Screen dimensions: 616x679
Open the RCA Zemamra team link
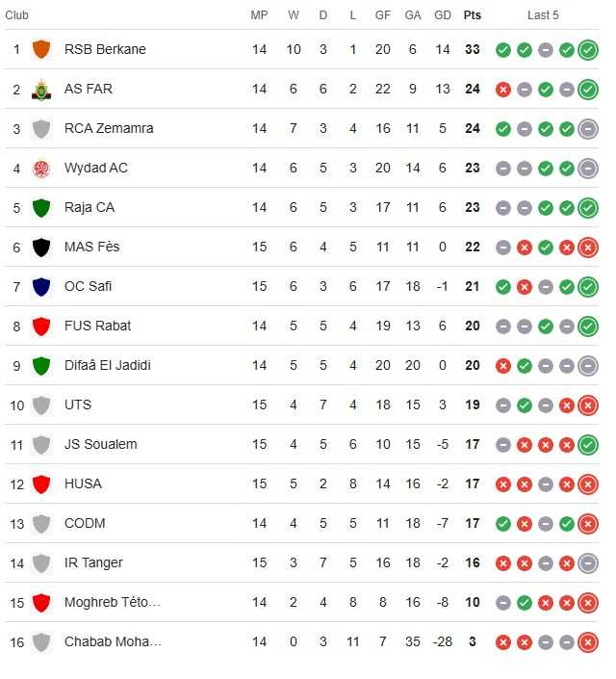pos(109,128)
